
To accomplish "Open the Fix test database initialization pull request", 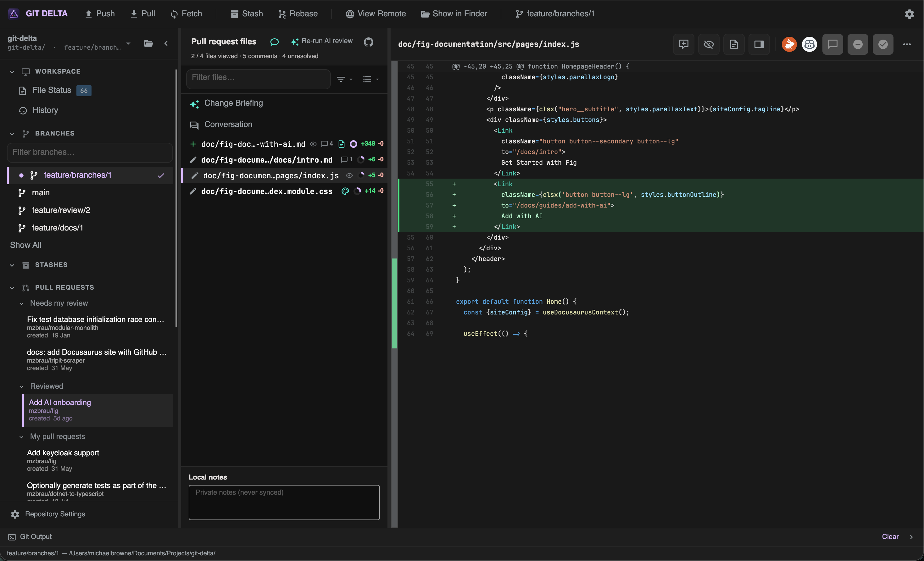I will pos(97,327).
